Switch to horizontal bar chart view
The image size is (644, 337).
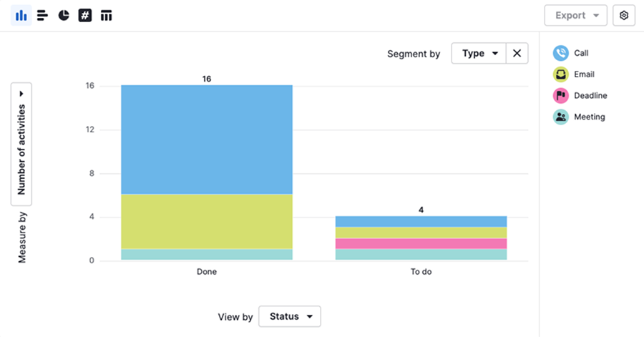[42, 15]
